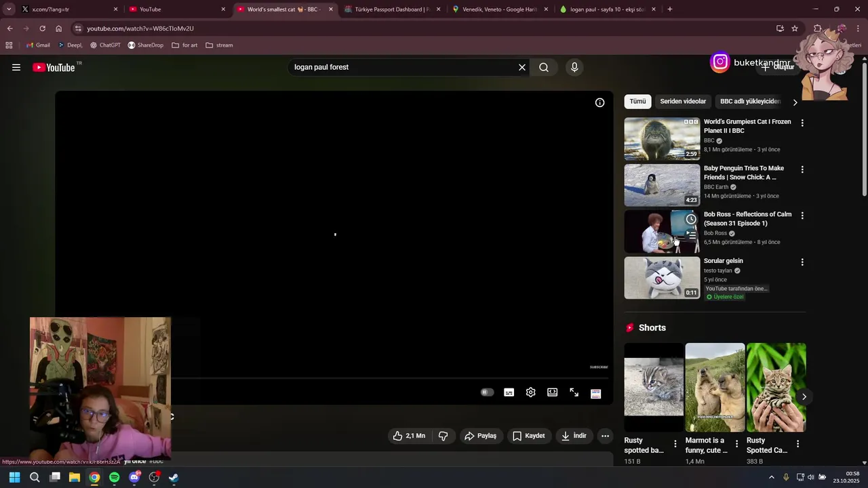Dislike the video with thumbs-down
The width and height of the screenshot is (868, 488).
[443, 436]
